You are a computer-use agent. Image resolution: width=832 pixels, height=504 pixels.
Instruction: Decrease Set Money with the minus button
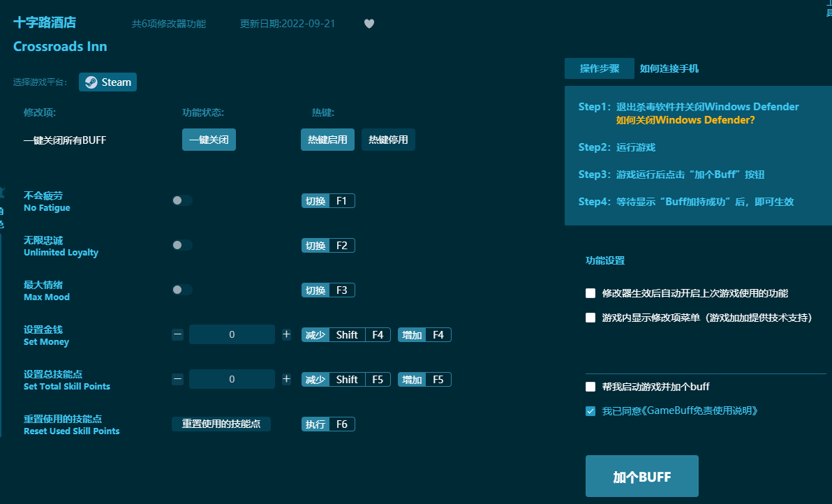(178, 335)
